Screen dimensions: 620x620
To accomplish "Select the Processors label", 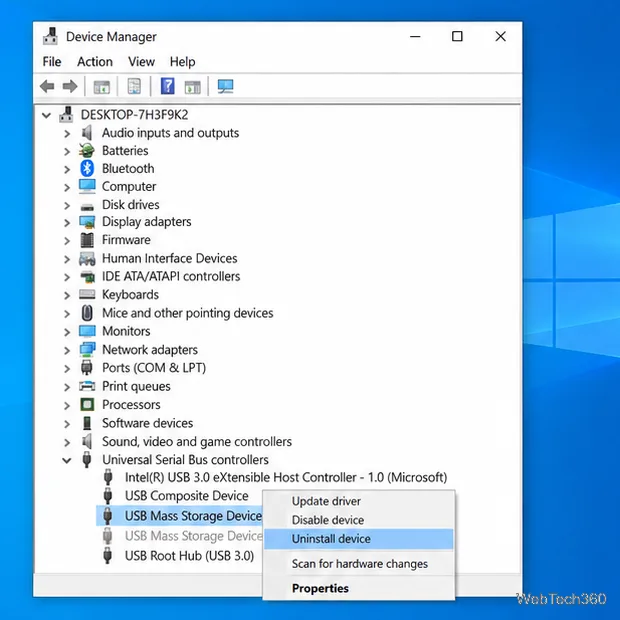I will coord(131,405).
